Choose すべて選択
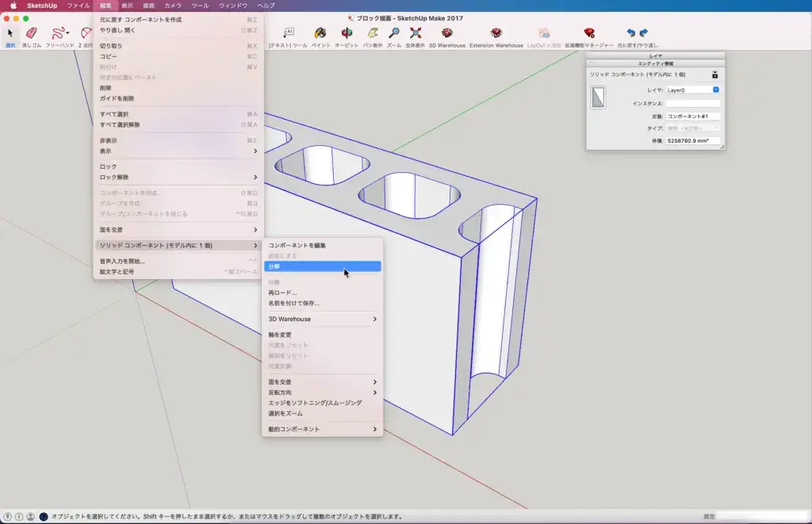The image size is (812, 524). click(178, 114)
